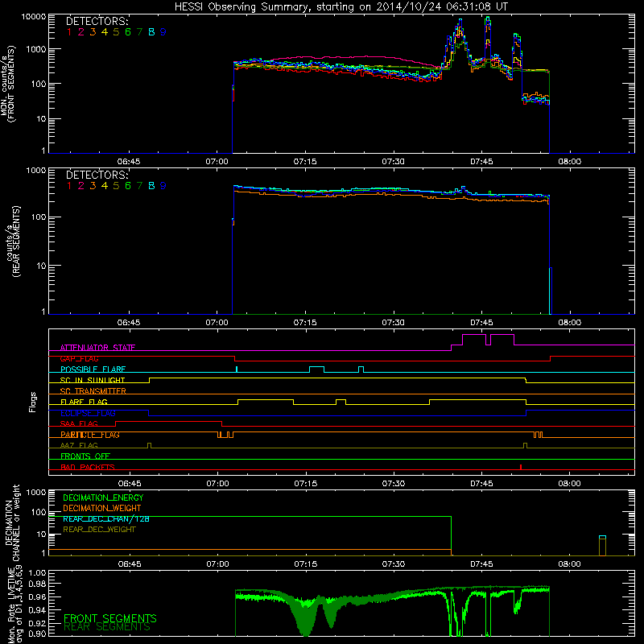Click 07:15 tick label under front segments plot
The image size is (644, 644).
pos(305,162)
